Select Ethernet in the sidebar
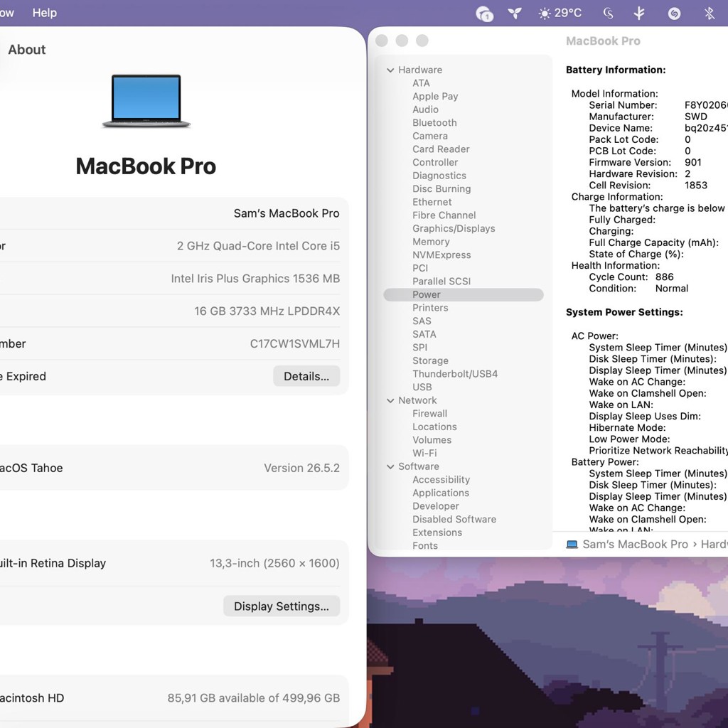 coord(432,202)
